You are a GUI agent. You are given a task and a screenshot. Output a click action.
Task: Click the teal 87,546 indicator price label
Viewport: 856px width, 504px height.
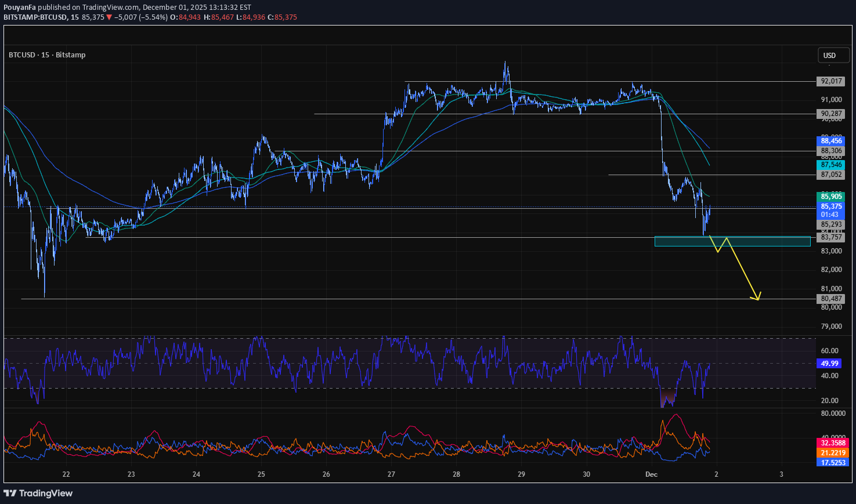(x=830, y=165)
